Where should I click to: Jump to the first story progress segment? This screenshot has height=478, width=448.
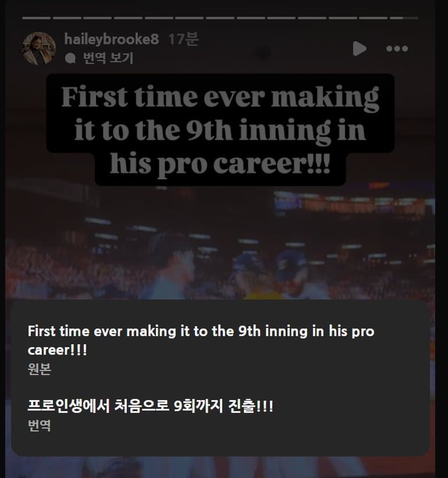(36, 18)
